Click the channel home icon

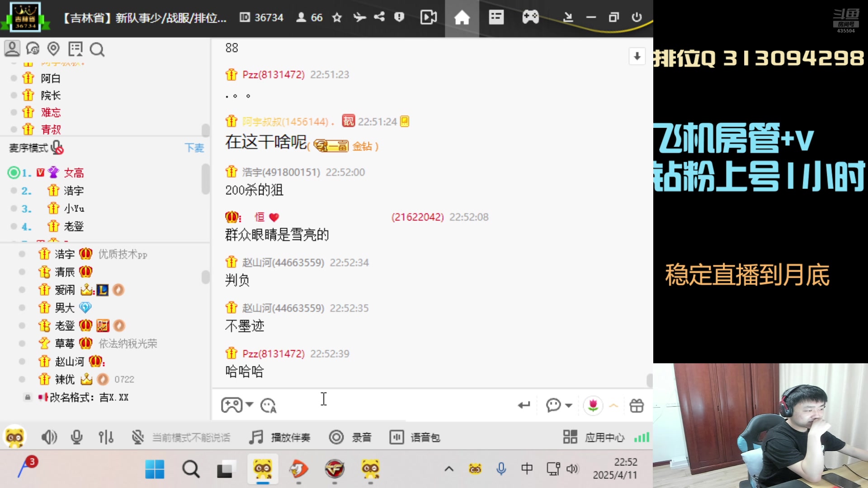pos(462,18)
